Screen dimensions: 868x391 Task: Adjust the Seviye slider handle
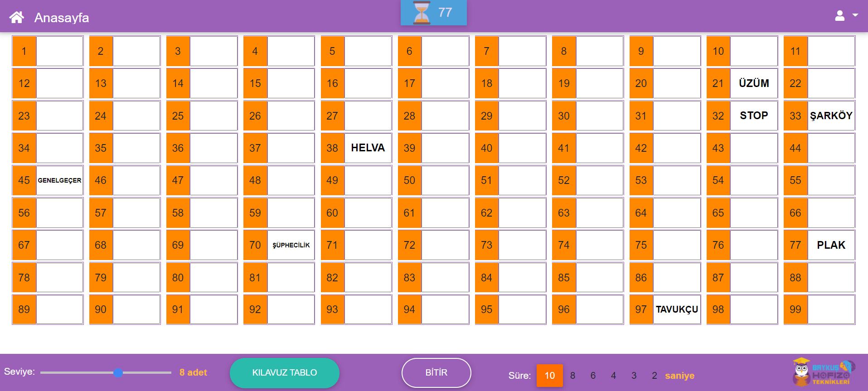[118, 373]
